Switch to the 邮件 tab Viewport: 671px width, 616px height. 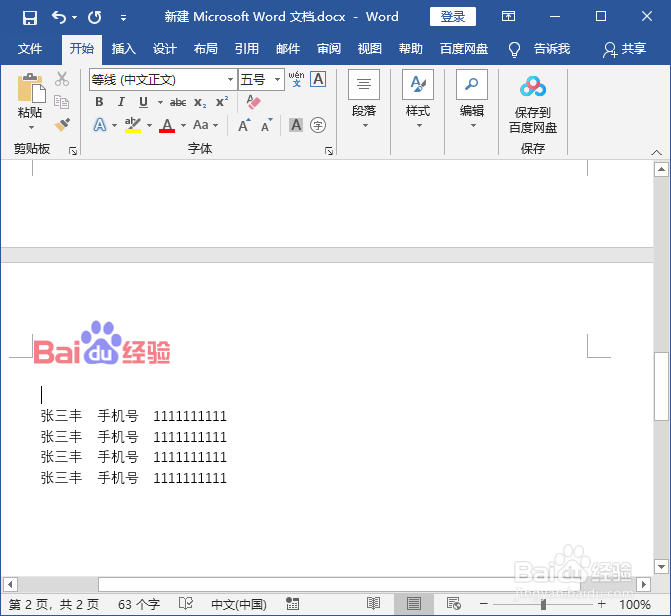click(288, 49)
